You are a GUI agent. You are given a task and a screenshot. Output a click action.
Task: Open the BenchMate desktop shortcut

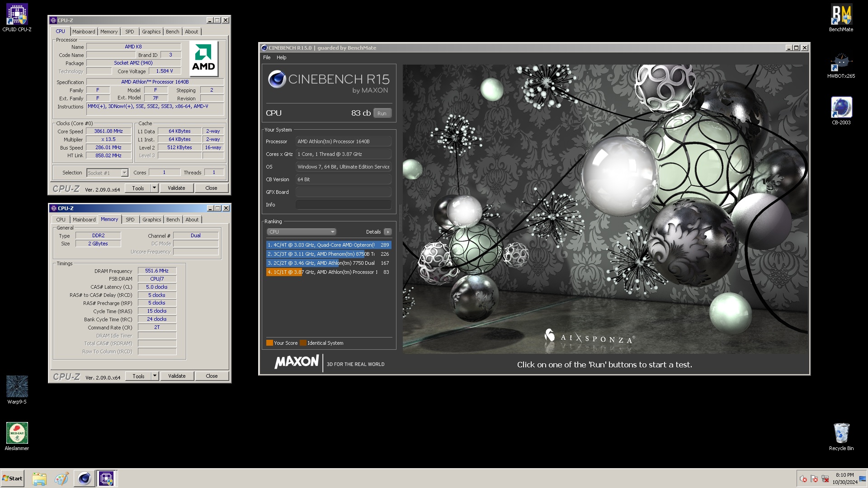(841, 18)
